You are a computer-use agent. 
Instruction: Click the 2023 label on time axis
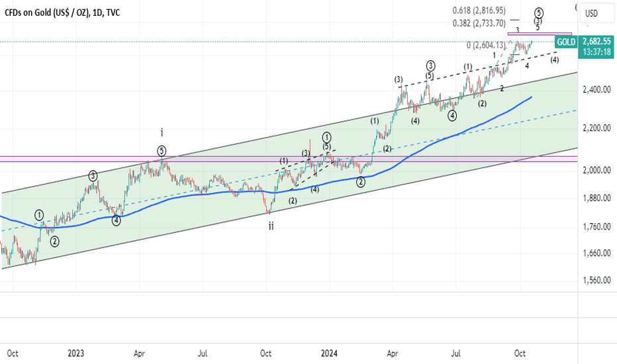coord(76,353)
